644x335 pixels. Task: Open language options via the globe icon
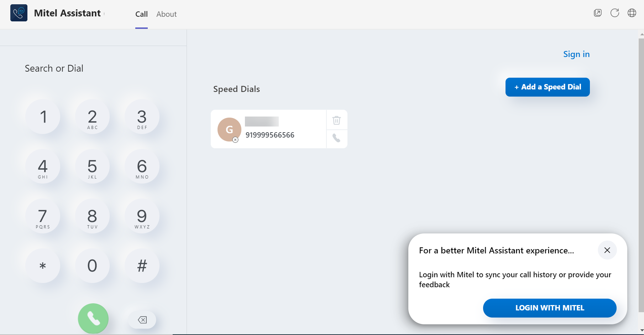coord(632,13)
